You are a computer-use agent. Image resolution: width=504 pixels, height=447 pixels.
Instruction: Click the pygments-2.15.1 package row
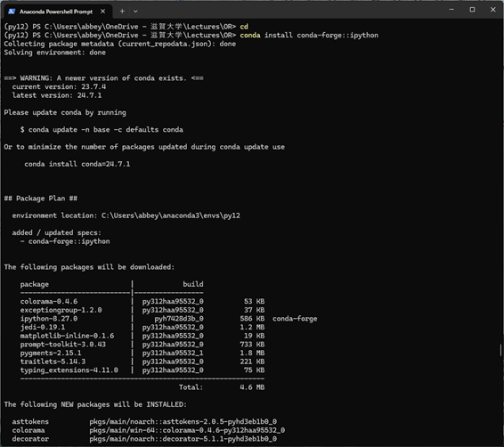142,353
